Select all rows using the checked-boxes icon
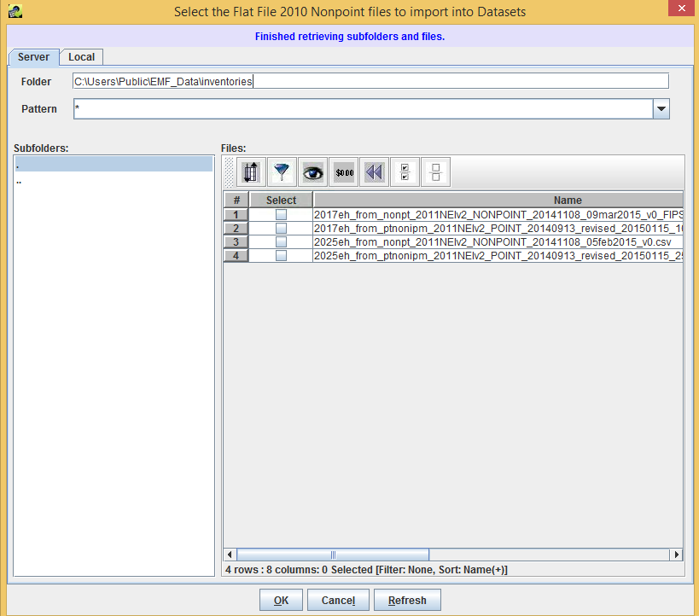The height and width of the screenshot is (616, 699). click(x=405, y=171)
